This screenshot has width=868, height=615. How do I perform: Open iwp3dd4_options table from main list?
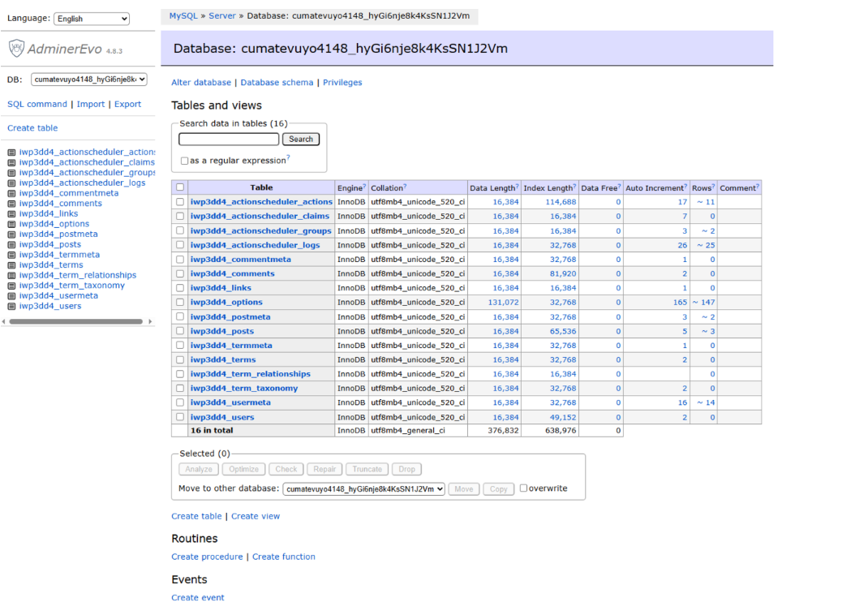coord(226,303)
